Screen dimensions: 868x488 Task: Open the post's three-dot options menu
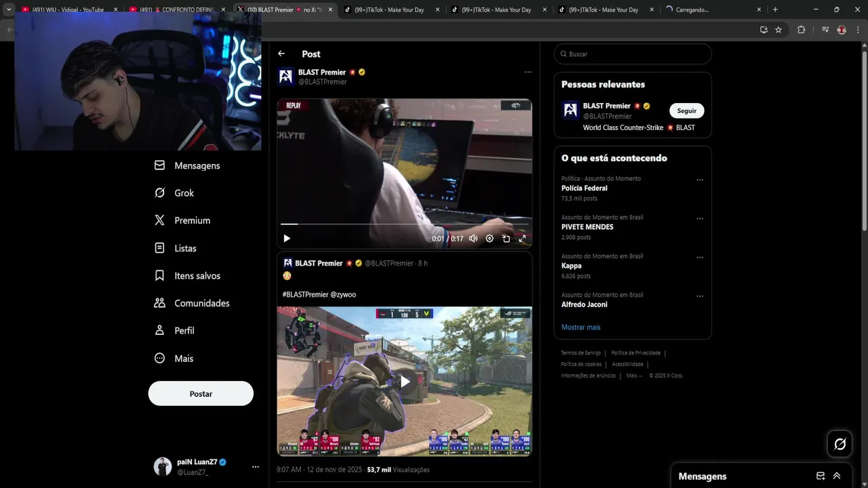(528, 72)
